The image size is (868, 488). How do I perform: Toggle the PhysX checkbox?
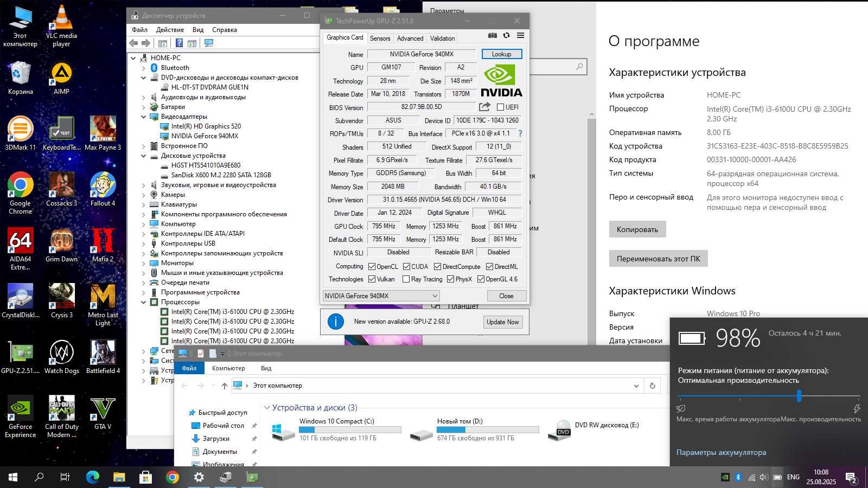tap(450, 279)
